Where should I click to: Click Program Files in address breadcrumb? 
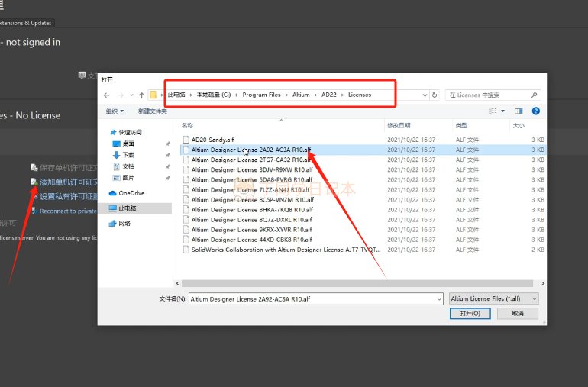pos(261,95)
